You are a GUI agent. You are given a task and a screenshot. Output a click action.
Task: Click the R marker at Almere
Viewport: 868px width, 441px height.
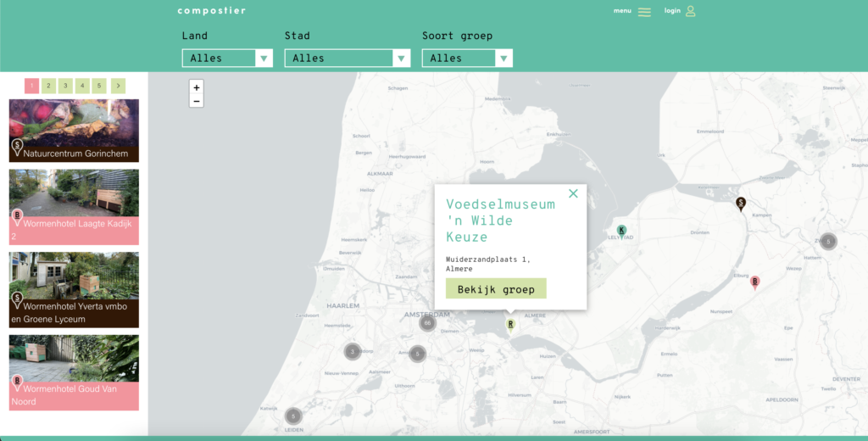pyautogui.click(x=510, y=323)
